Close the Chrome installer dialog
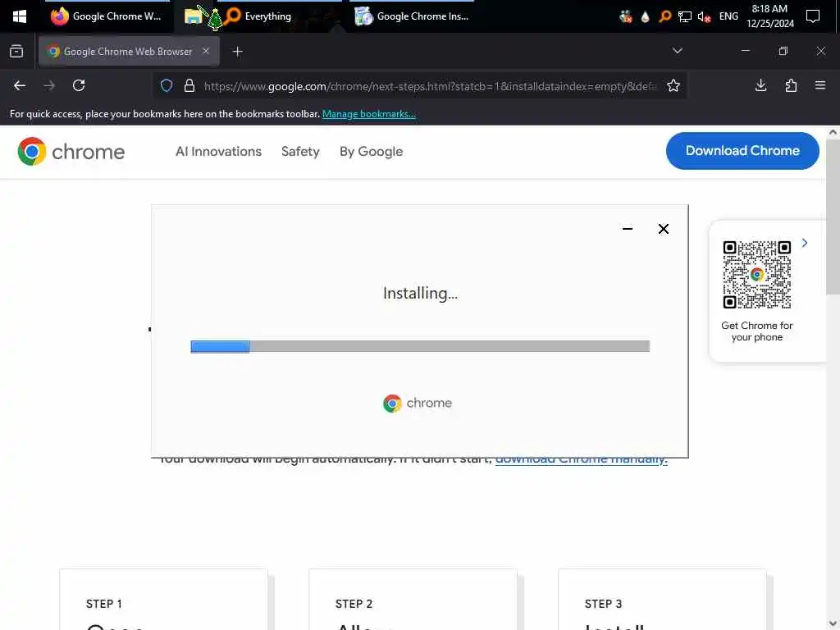The height and width of the screenshot is (630, 840). 663,229
